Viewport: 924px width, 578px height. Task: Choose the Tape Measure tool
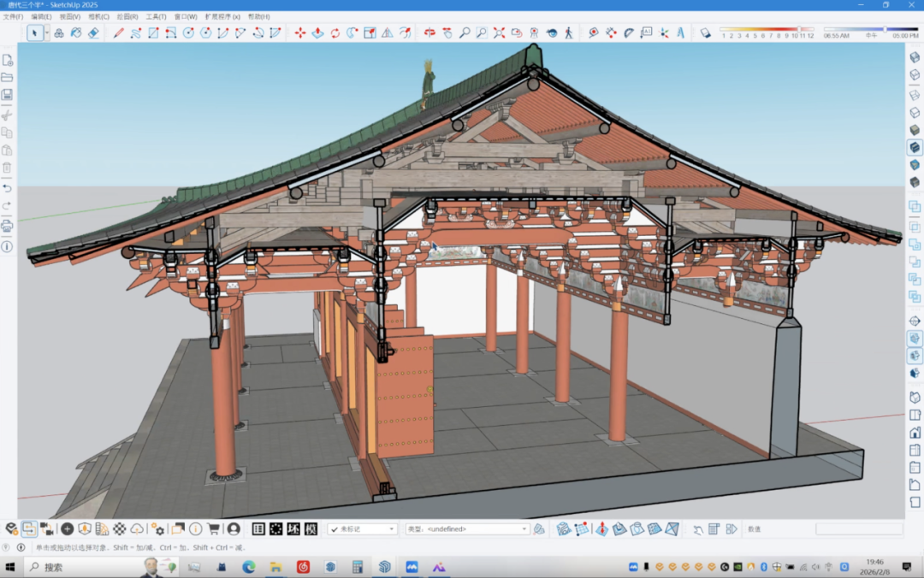pyautogui.click(x=594, y=33)
